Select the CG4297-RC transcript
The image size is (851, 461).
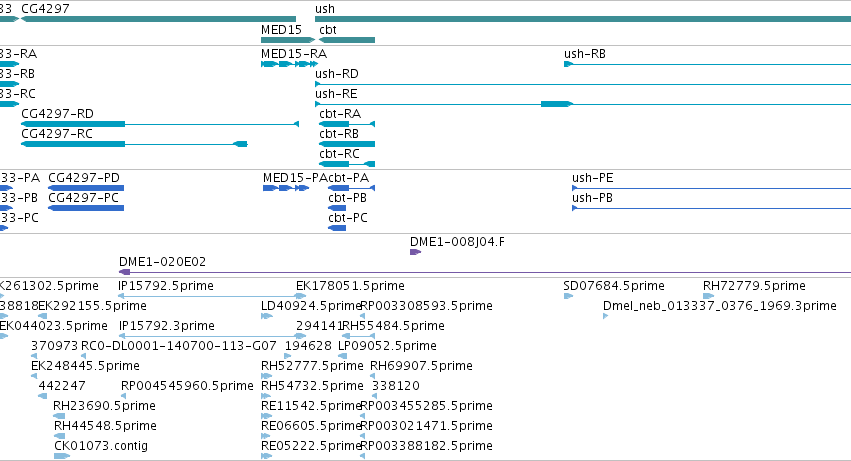(134, 144)
